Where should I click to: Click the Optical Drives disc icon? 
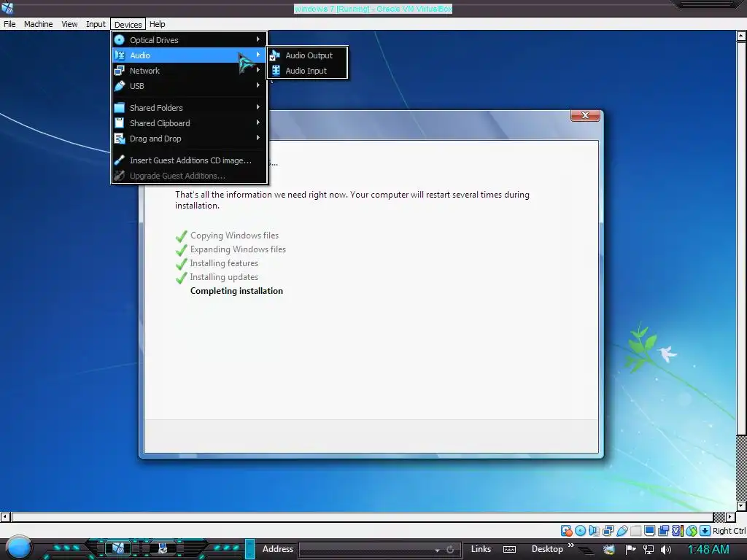click(x=120, y=40)
